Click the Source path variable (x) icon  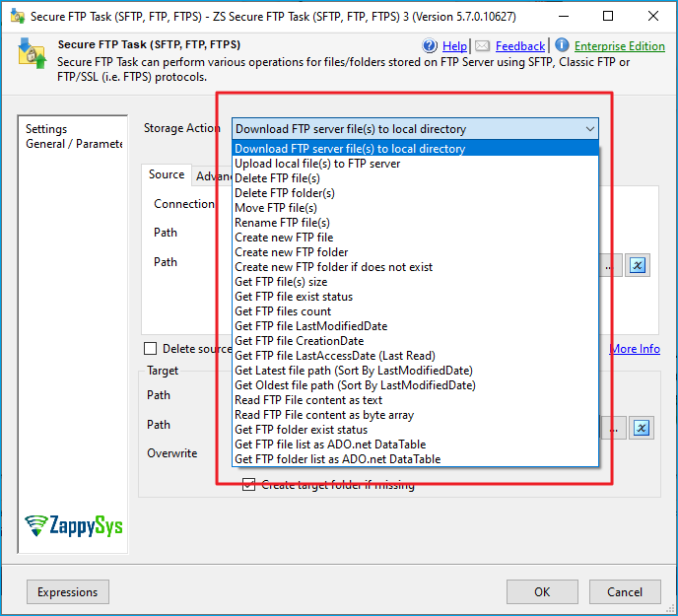[x=639, y=265]
